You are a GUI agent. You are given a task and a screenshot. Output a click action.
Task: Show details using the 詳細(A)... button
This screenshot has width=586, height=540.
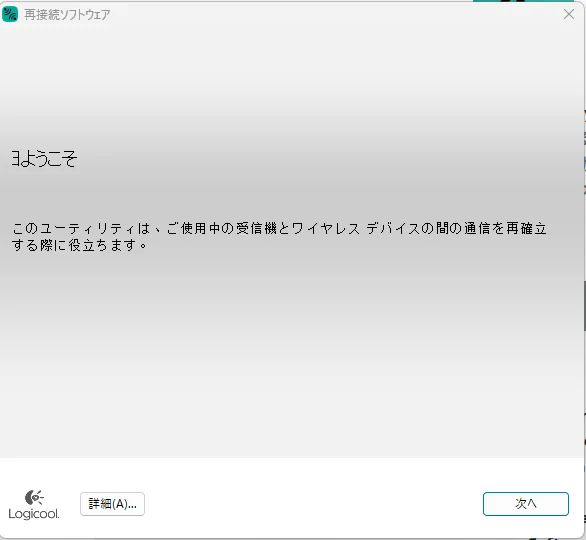112,504
